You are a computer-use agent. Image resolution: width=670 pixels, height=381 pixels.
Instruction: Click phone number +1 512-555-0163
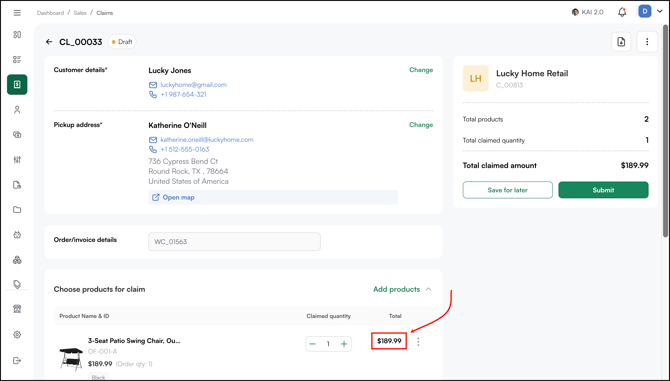point(185,149)
